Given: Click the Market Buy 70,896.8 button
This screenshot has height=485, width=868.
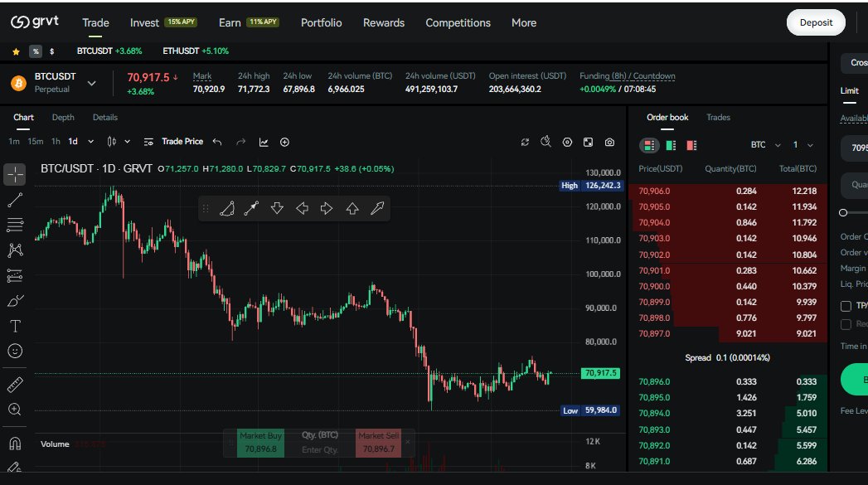Looking at the screenshot, I should coord(261,443).
